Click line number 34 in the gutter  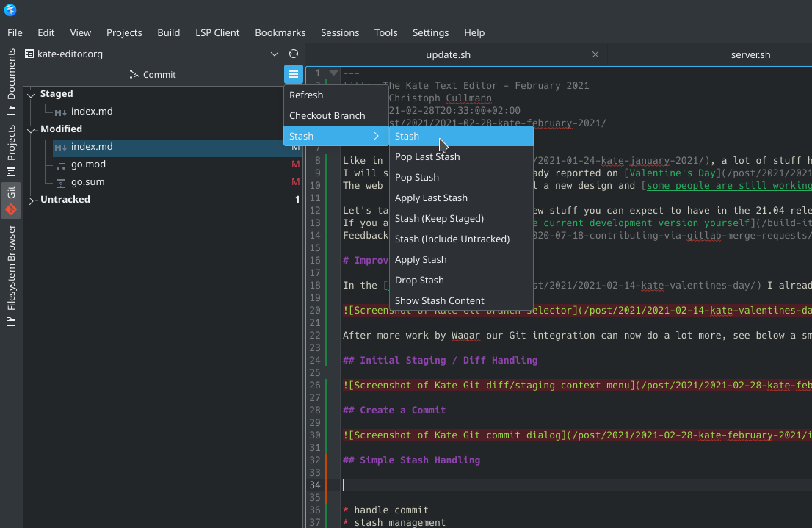[315, 485]
